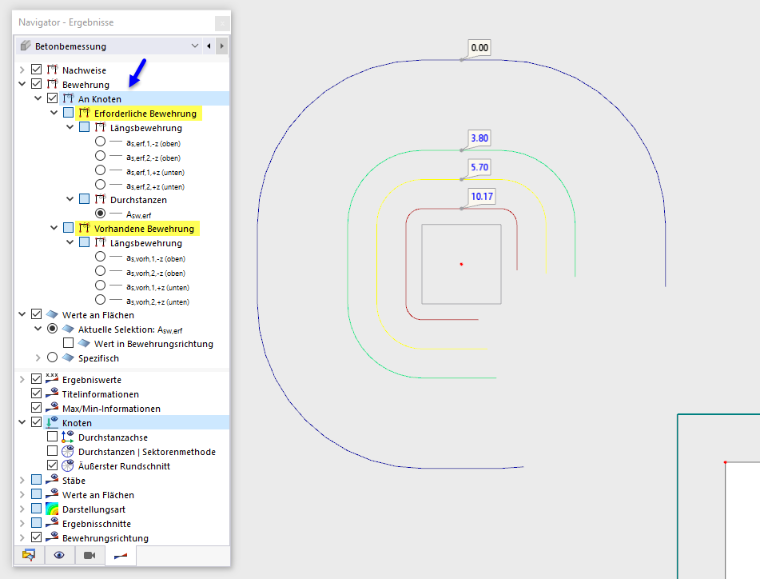
Task: Toggle the Durchstanzen checkbox
Action: point(84,199)
